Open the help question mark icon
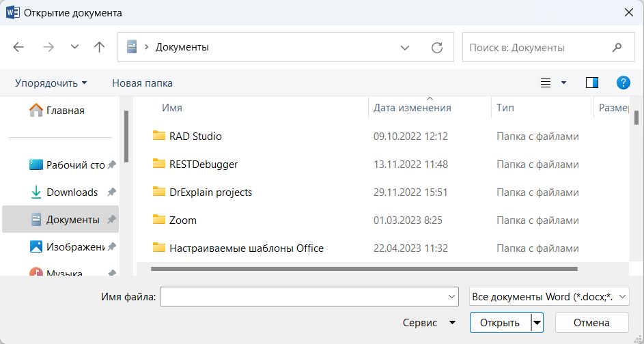 point(623,83)
